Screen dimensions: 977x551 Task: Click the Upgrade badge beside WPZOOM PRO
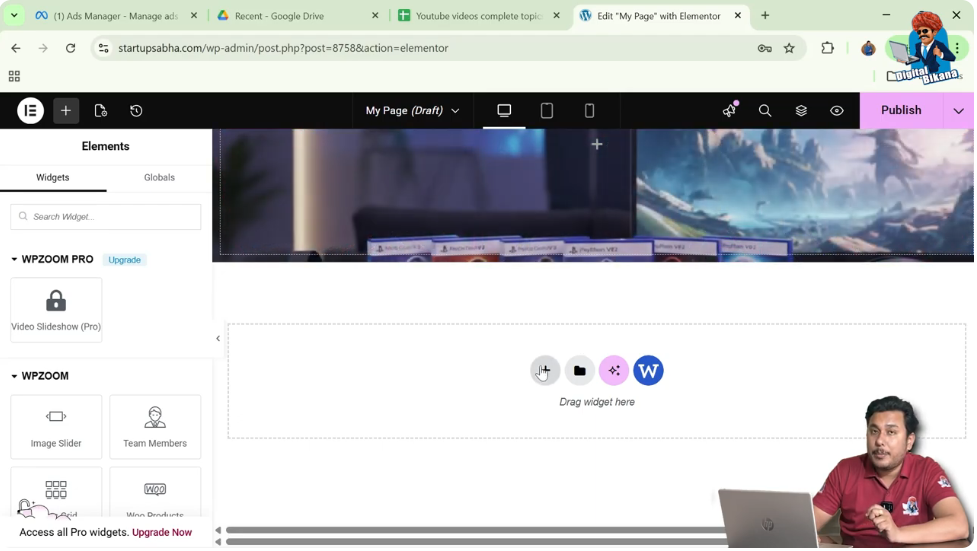click(x=125, y=260)
